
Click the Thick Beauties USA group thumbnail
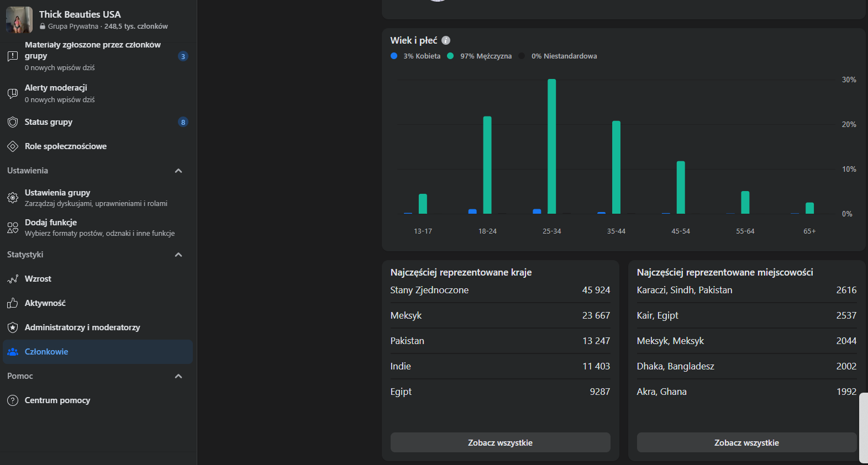[x=19, y=20]
